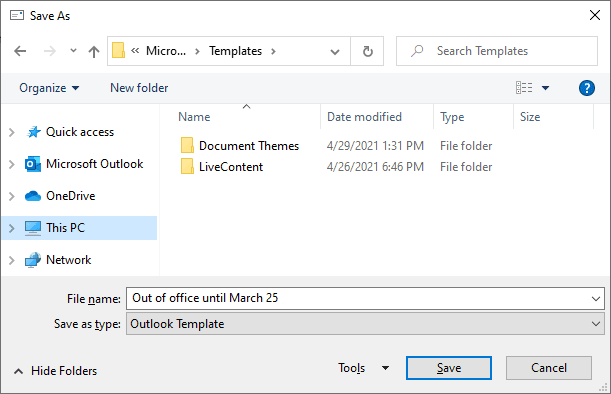Sort by the Type column

coord(452,117)
